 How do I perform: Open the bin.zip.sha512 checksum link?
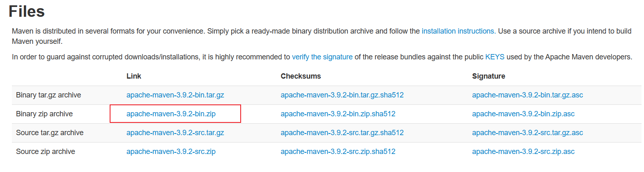[x=338, y=114]
